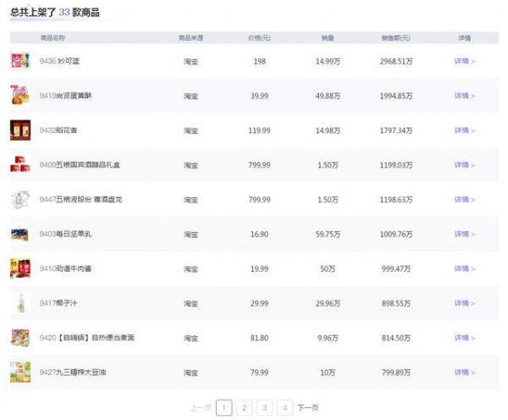This screenshot has height=420, width=508.
Task: Open details link for 9432稻花香
Action: (x=465, y=130)
